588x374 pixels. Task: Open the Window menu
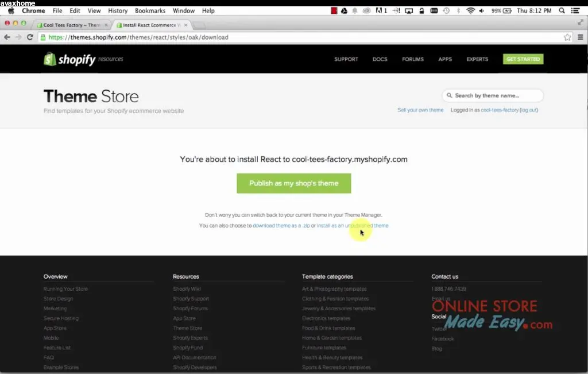point(183,10)
